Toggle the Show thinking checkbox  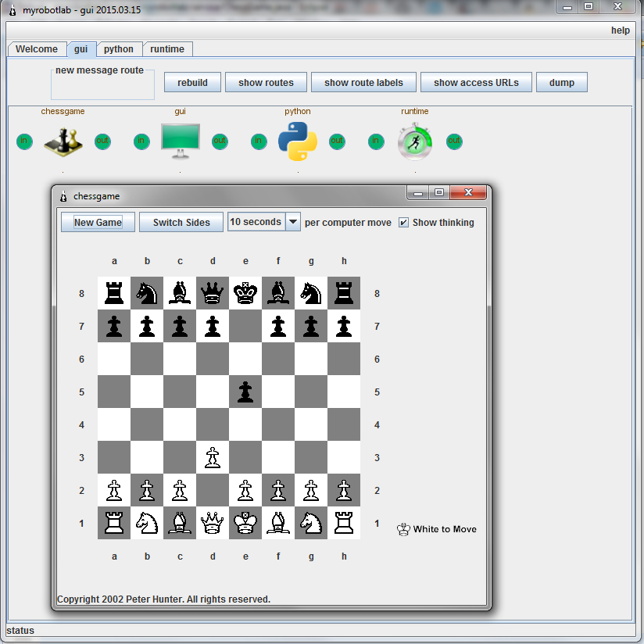pyautogui.click(x=404, y=222)
